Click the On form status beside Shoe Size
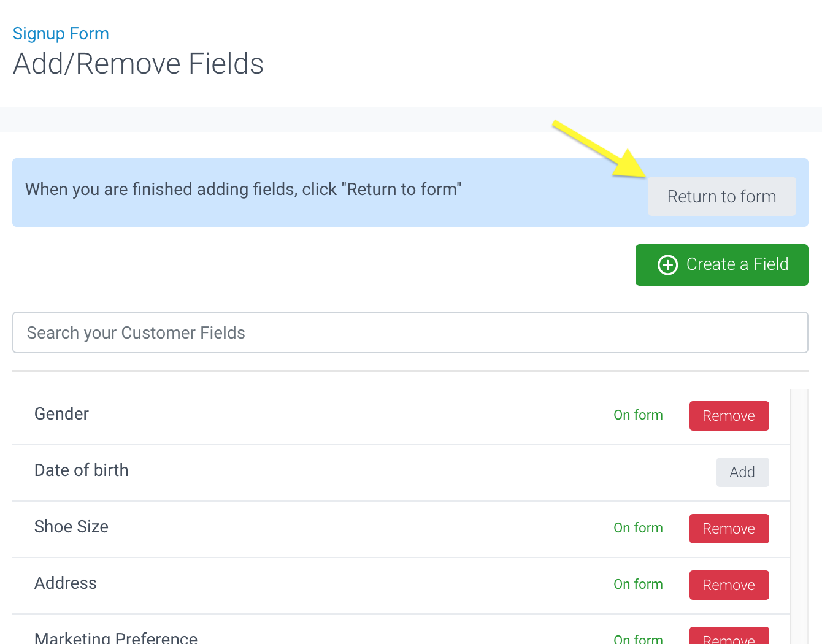The width and height of the screenshot is (822, 644). tap(638, 528)
